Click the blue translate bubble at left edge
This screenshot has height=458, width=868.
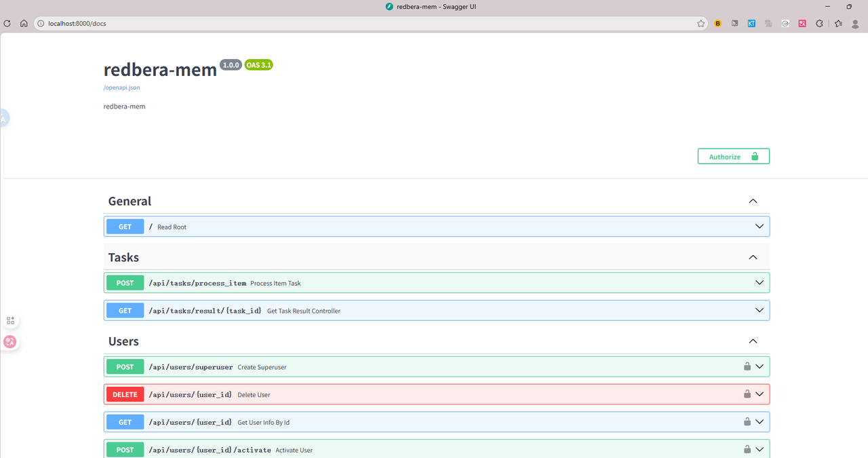tap(3, 118)
